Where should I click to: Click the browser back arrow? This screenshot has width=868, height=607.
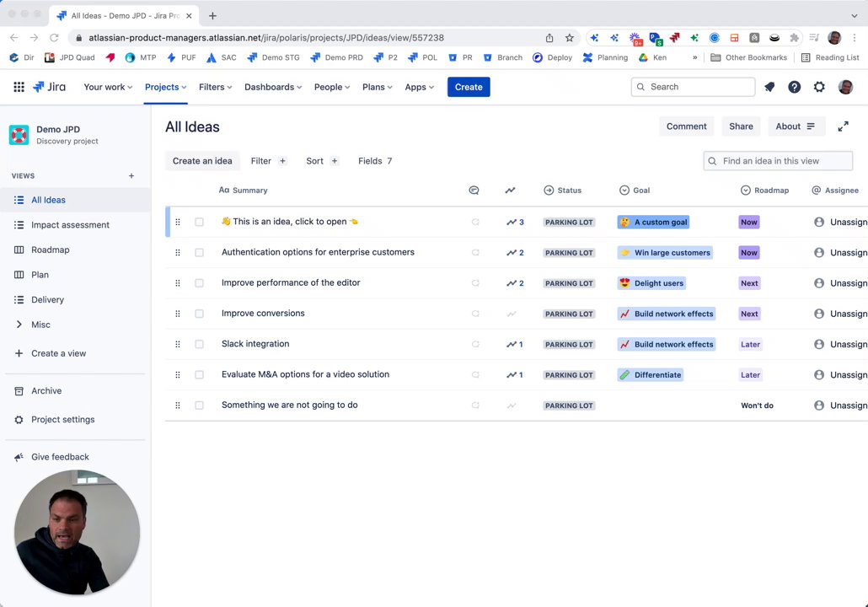point(13,38)
